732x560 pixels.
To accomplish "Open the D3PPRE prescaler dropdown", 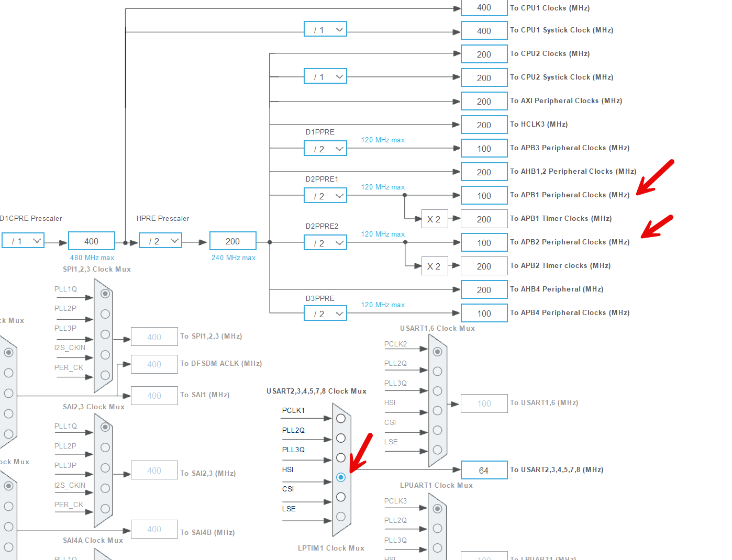I will pos(325,313).
